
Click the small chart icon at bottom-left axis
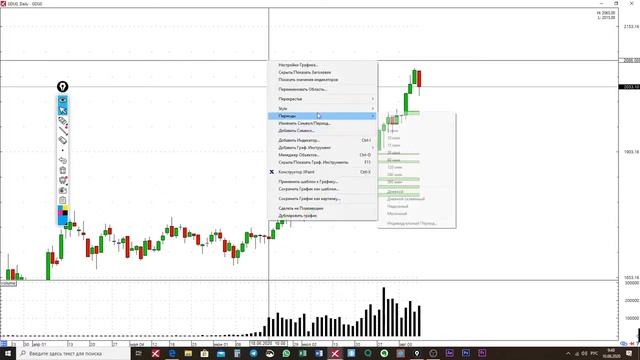(4, 344)
